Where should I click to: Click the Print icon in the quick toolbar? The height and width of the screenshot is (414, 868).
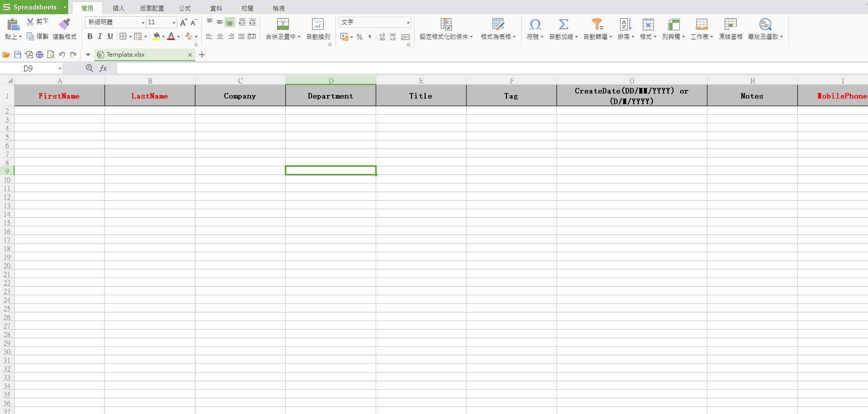coord(39,55)
